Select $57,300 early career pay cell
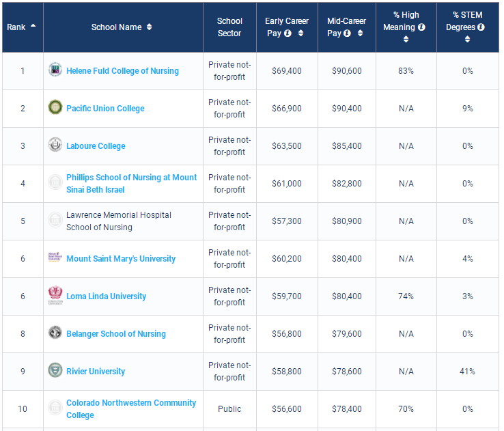 pos(287,221)
